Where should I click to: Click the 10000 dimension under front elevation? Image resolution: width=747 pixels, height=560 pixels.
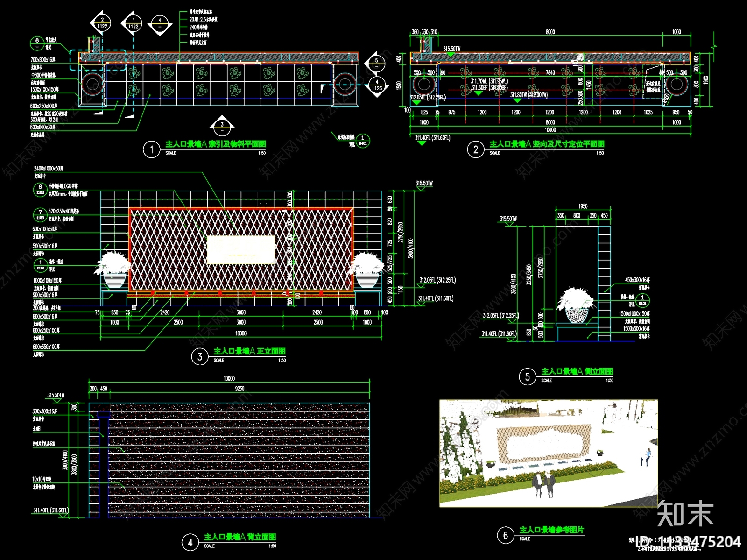tap(241, 333)
